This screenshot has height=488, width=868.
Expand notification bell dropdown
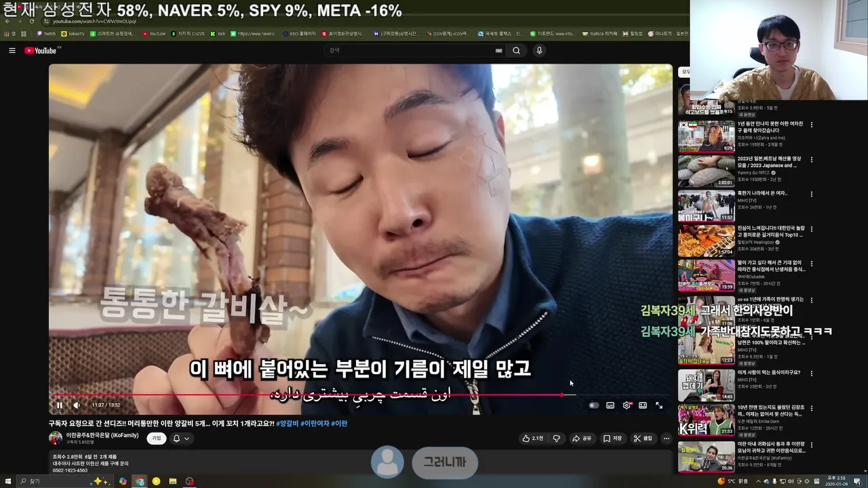tap(181, 439)
